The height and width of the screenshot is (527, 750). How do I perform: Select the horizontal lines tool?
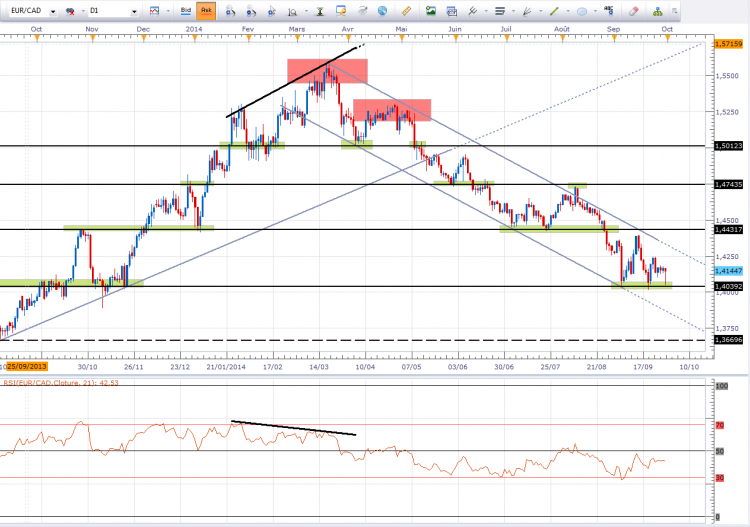pyautogui.click(x=500, y=10)
